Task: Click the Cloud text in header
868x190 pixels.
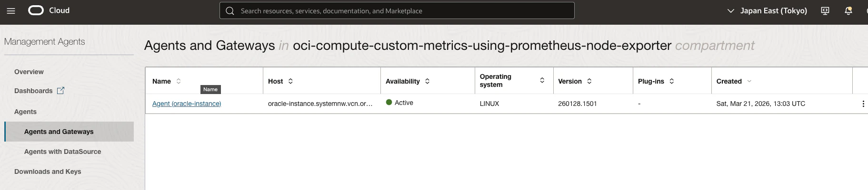Action: click(59, 10)
